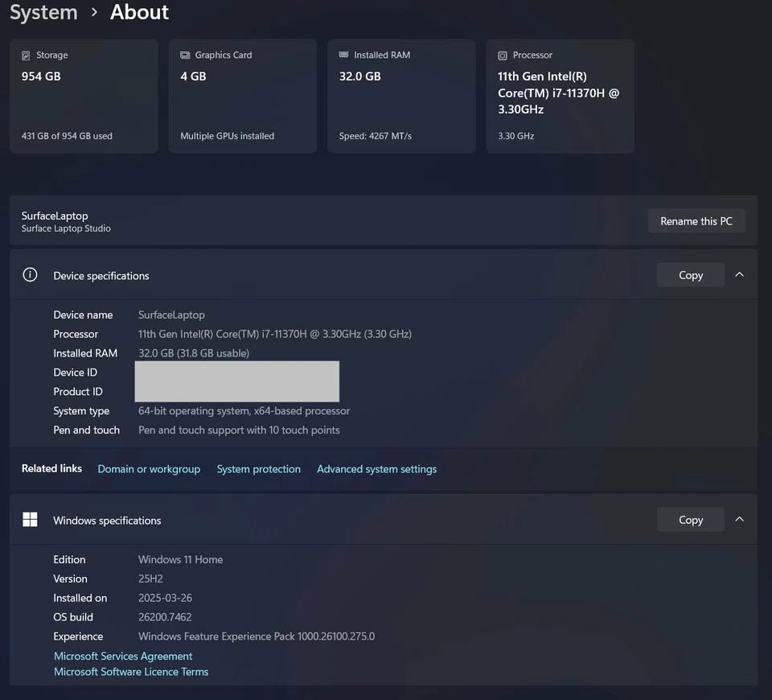This screenshot has width=772, height=700.
Task: Click Rename this PC button
Action: click(x=696, y=221)
